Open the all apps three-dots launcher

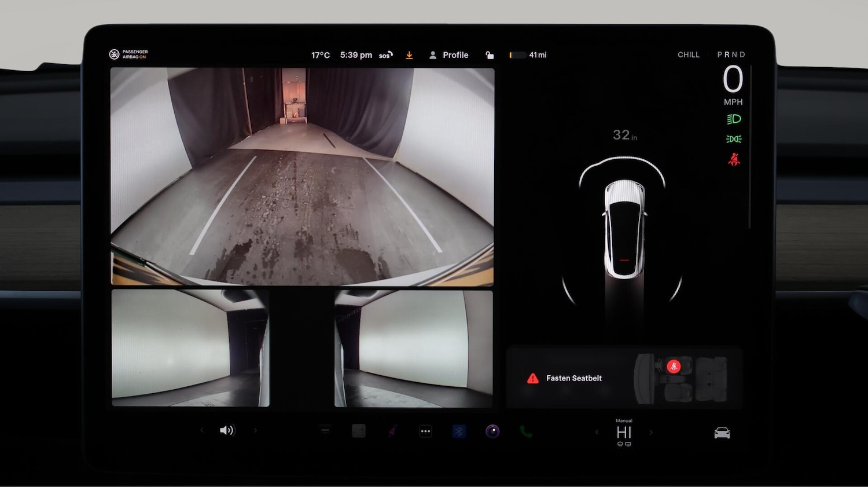click(425, 431)
